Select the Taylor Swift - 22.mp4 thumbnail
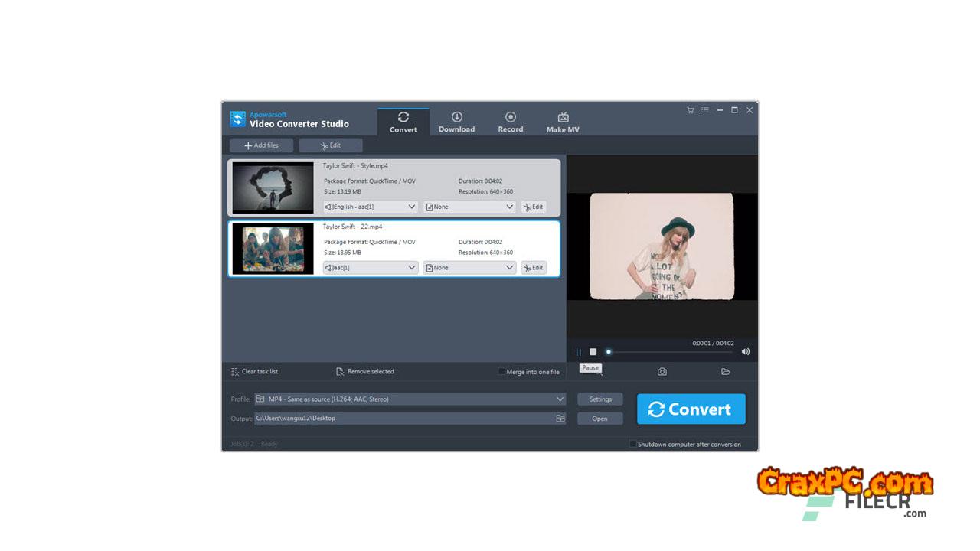Image resolution: width=980 pixels, height=551 pixels. (273, 249)
